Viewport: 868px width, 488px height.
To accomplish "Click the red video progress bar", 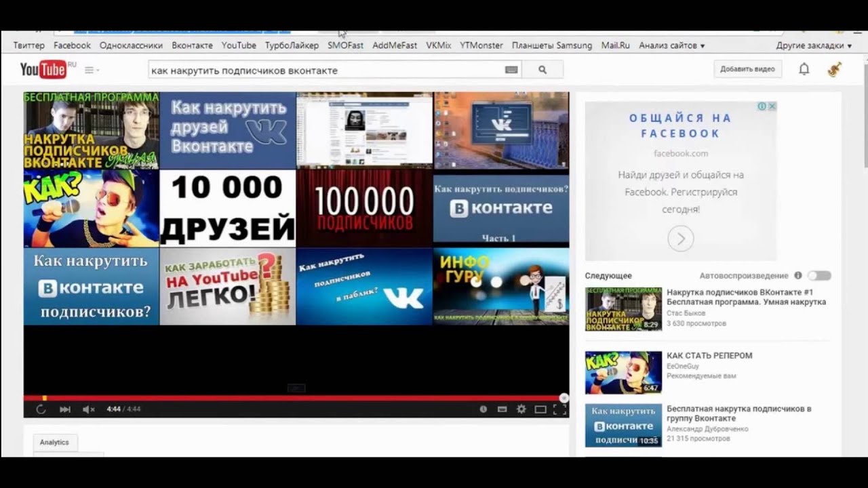I will pyautogui.click(x=296, y=398).
